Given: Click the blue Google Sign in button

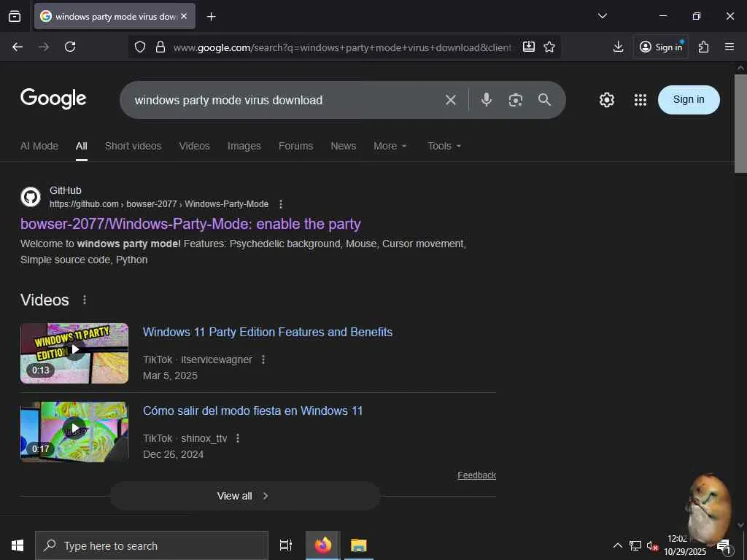Looking at the screenshot, I should pos(689,99).
